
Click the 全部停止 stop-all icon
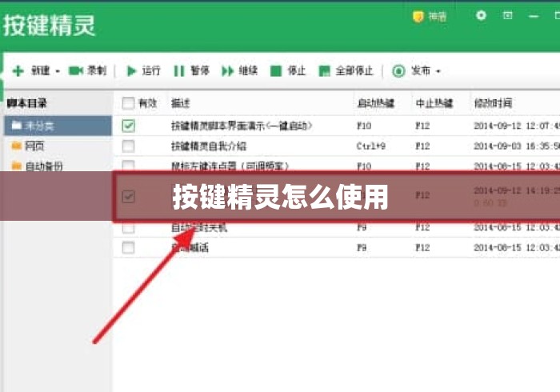(x=324, y=71)
